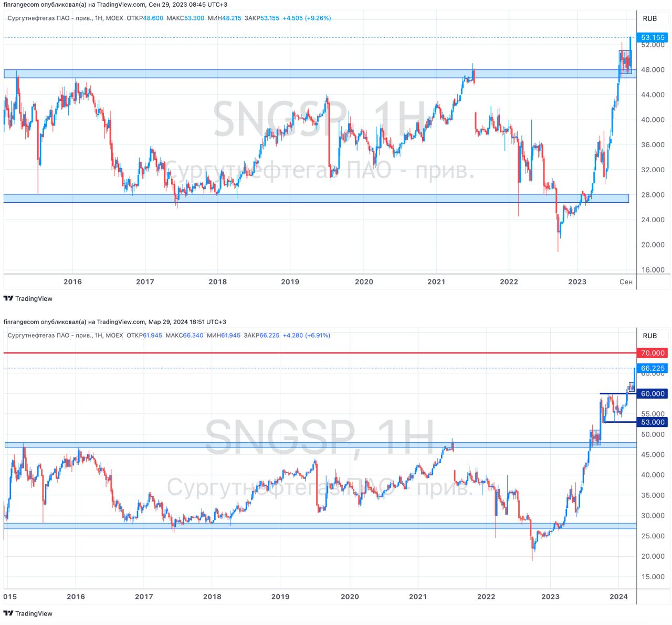Click the Сен month label on the time axis
This screenshot has width=672, height=625.
pyautogui.click(x=626, y=282)
